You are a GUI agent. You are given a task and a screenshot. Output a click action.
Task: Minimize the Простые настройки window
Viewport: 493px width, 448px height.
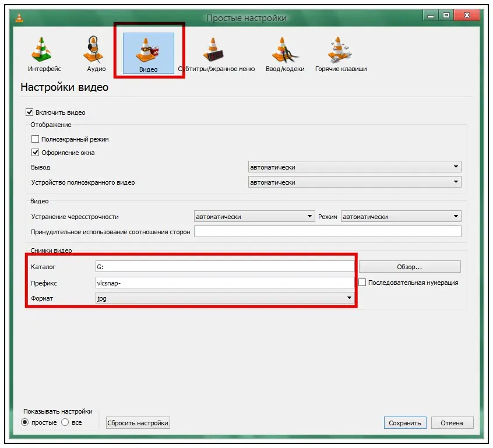click(431, 15)
